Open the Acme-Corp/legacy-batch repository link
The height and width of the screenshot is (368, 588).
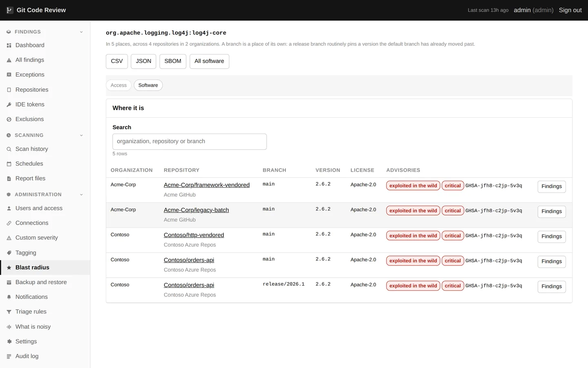(196, 210)
